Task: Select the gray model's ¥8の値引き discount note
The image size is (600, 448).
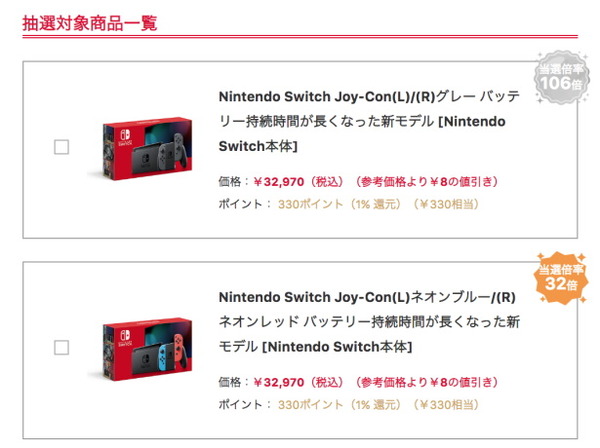Action: (426, 182)
